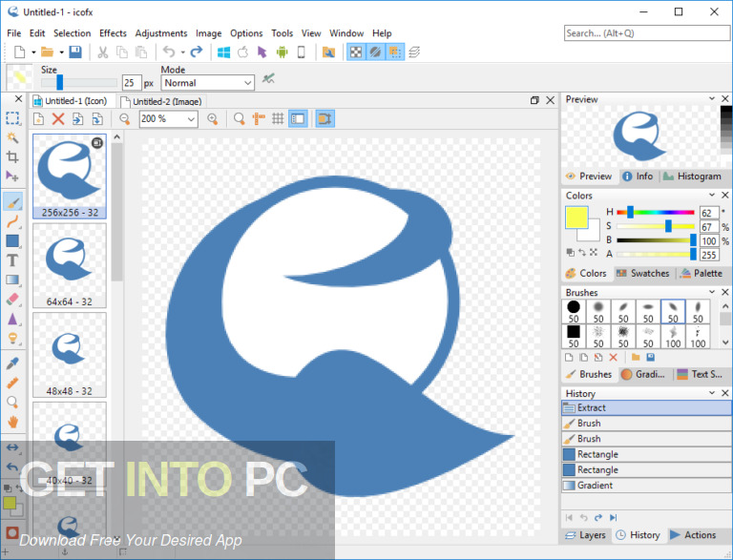Select the 48x48 - 32 thumbnail
This screenshot has width=733, height=560.
coord(69,355)
